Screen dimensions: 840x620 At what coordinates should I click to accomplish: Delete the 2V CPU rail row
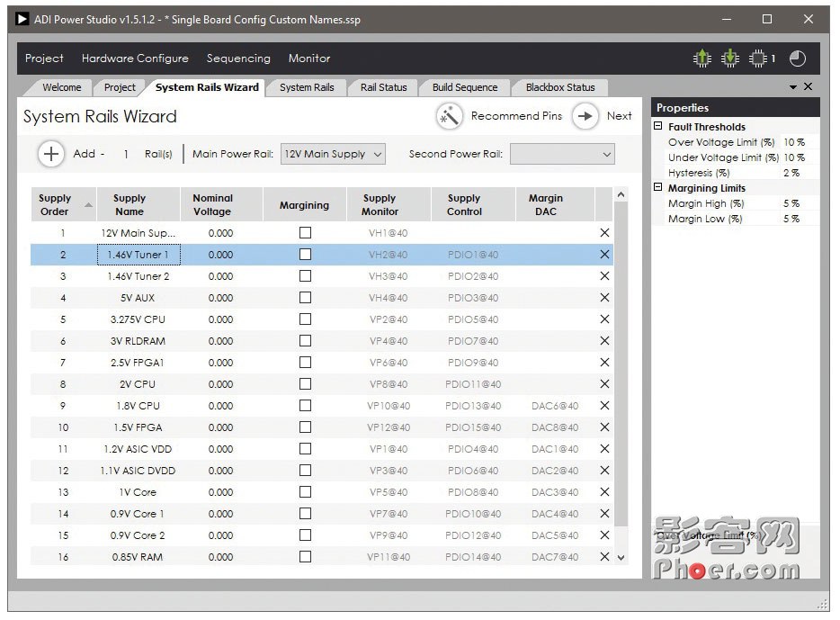[604, 383]
